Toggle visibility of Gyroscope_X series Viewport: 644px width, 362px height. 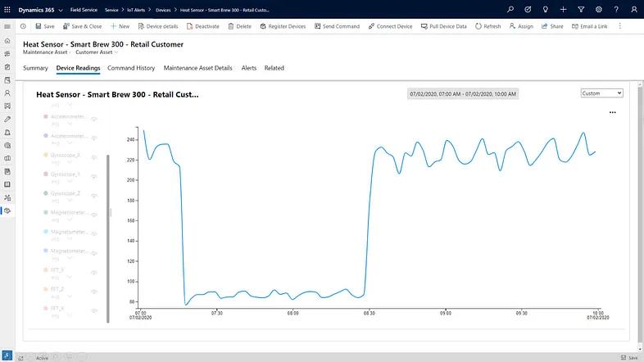tap(94, 157)
